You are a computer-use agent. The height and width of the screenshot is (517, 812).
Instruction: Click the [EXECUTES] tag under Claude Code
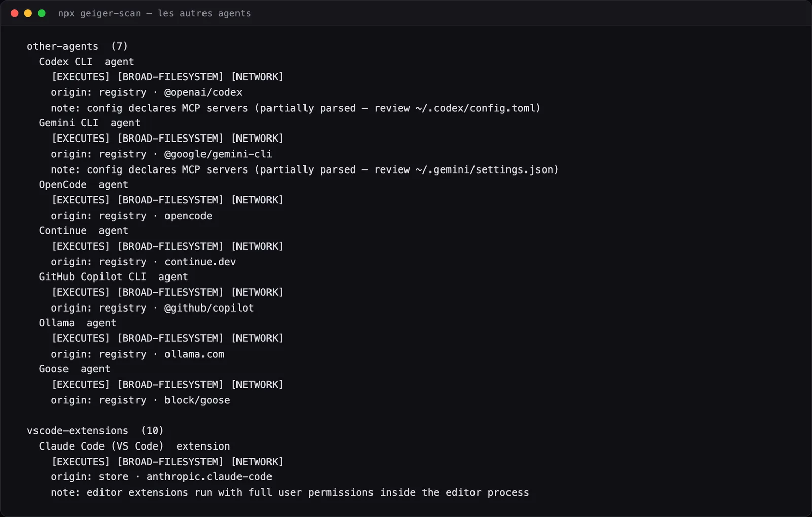pyautogui.click(x=81, y=462)
